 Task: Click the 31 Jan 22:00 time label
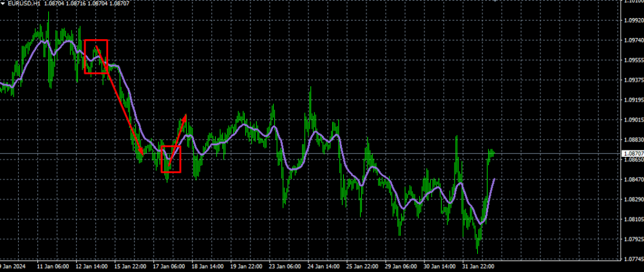click(478, 266)
